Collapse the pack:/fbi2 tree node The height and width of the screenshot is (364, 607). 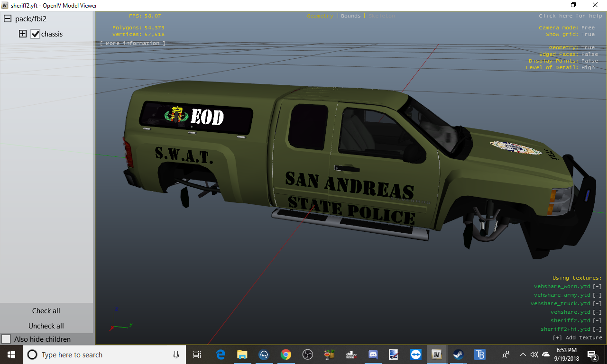(x=7, y=19)
